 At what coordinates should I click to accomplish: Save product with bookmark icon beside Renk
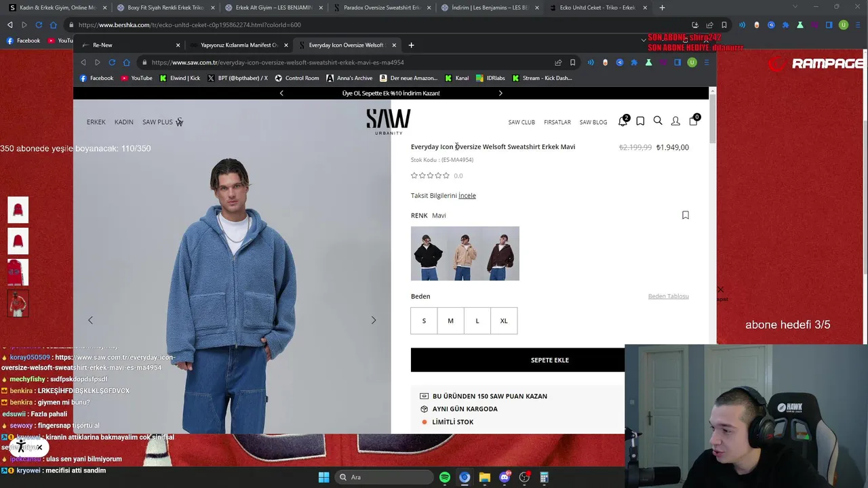tap(686, 215)
